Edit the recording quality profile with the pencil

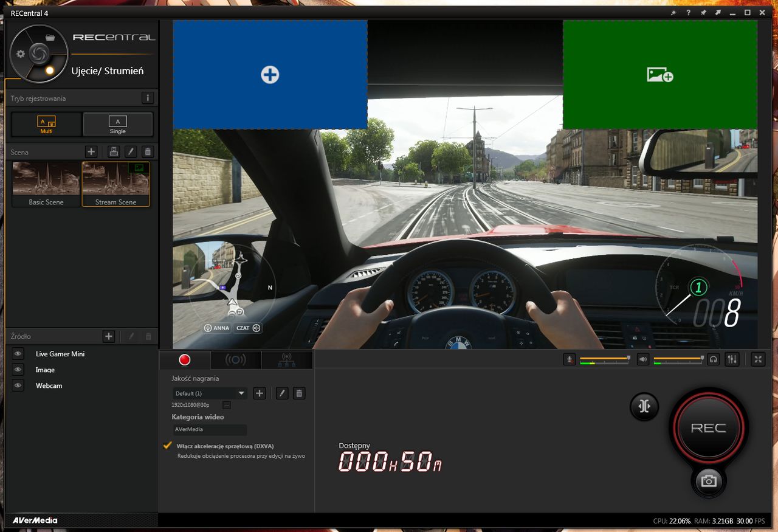click(282, 393)
